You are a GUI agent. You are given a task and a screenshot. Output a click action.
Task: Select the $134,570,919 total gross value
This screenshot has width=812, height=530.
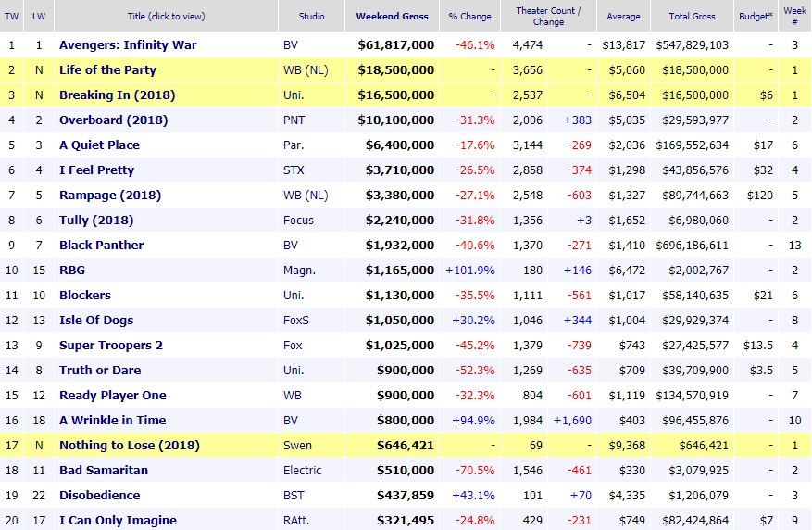click(x=692, y=396)
